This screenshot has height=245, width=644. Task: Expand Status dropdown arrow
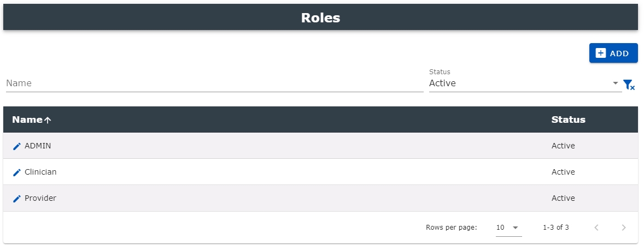coord(615,83)
